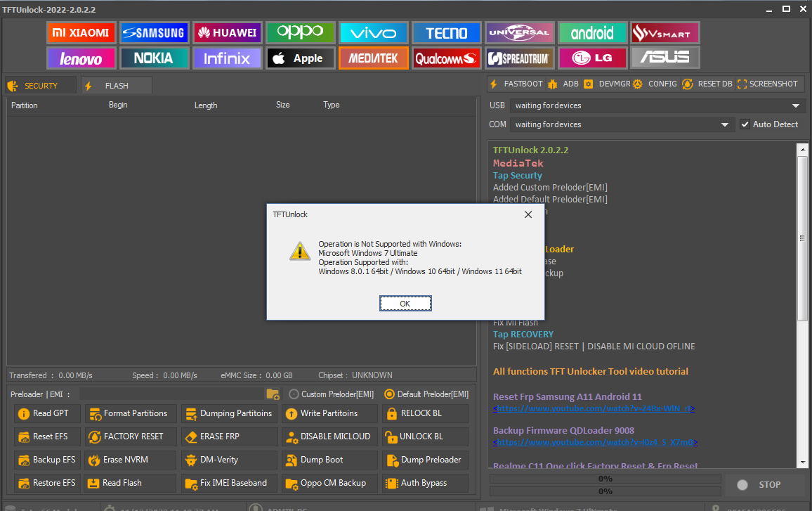Toggle the Auto Detect checkbox
Viewport: 812px width, 511px height.
745,124
